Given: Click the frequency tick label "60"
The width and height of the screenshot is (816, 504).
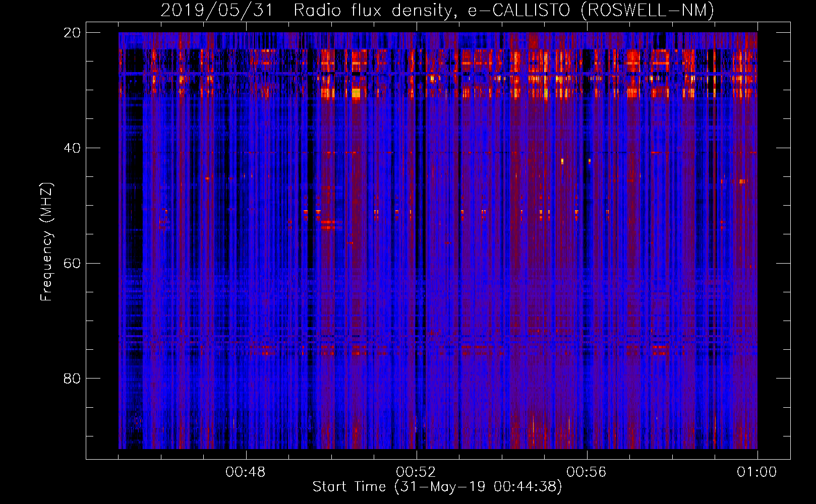Looking at the screenshot, I should click(72, 264).
